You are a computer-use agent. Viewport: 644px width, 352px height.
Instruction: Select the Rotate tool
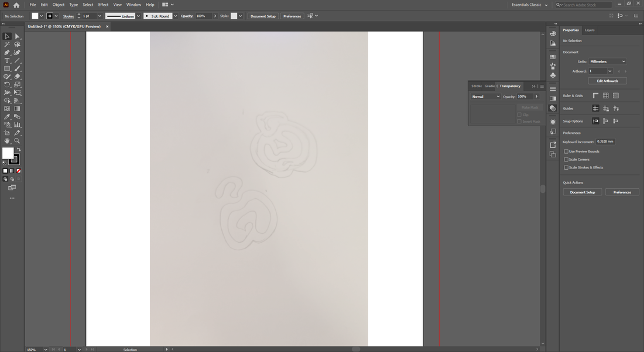tap(7, 85)
